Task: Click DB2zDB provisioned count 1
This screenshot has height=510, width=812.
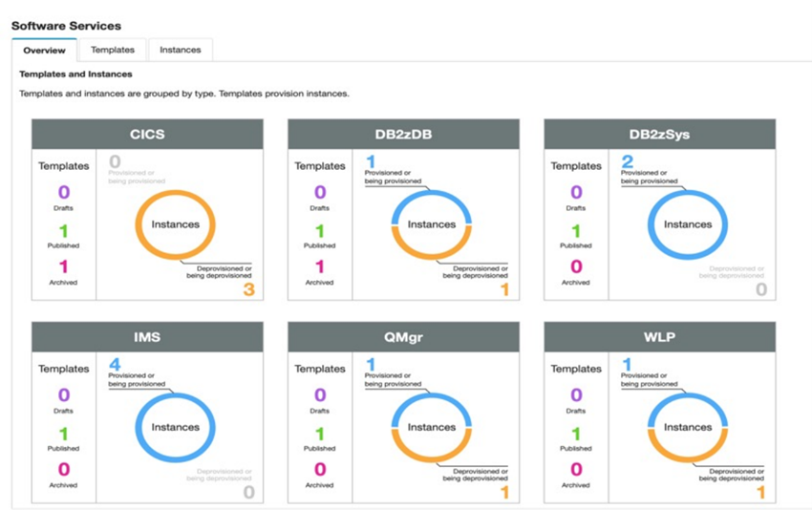Action: (371, 161)
